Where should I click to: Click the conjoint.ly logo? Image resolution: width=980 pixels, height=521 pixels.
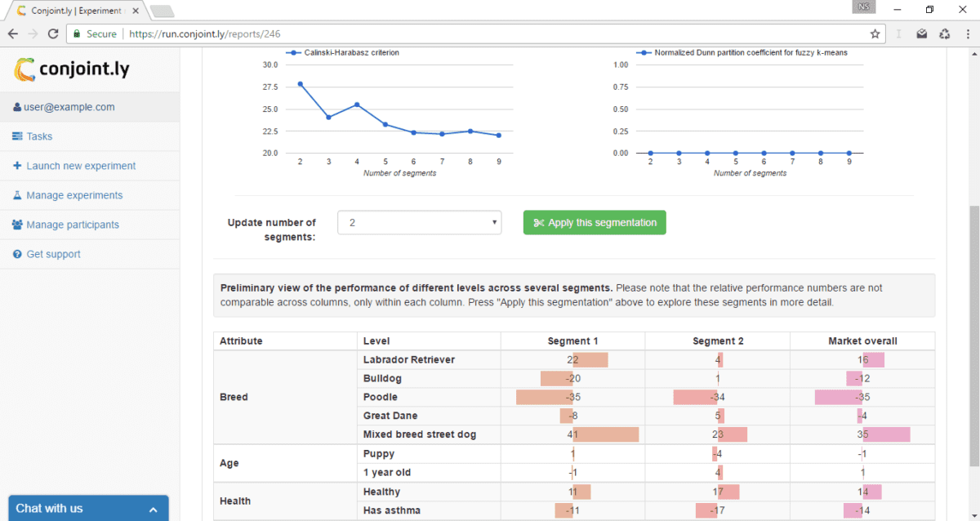pyautogui.click(x=72, y=69)
